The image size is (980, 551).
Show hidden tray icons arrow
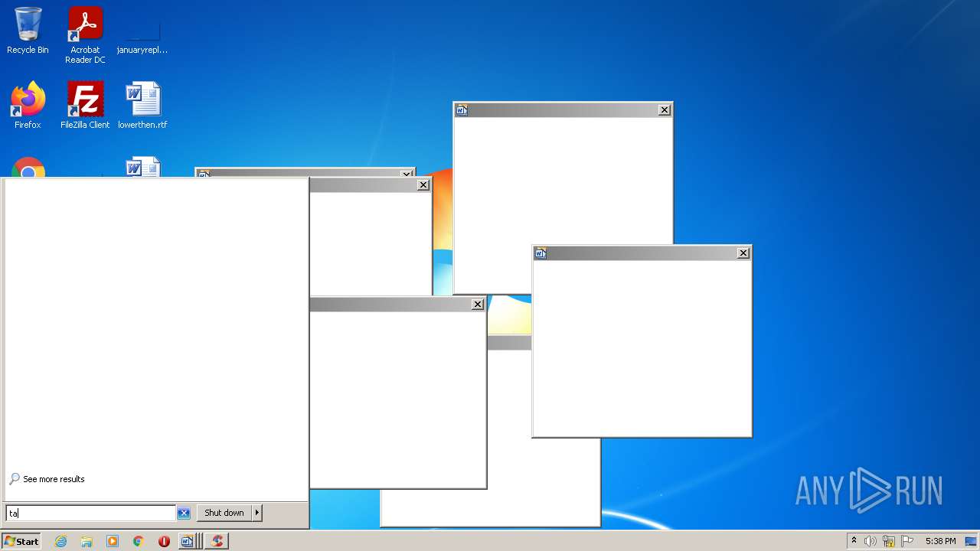point(854,541)
